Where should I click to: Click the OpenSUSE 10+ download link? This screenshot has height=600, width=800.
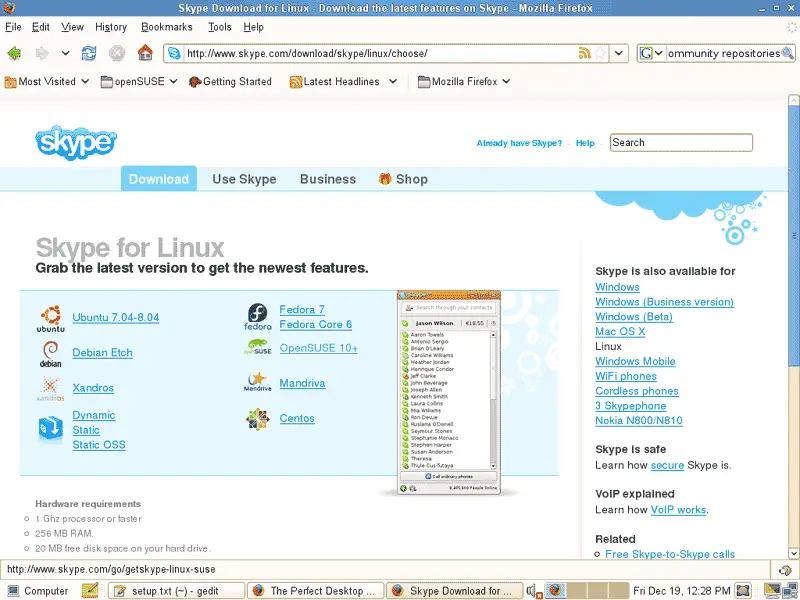[319, 348]
